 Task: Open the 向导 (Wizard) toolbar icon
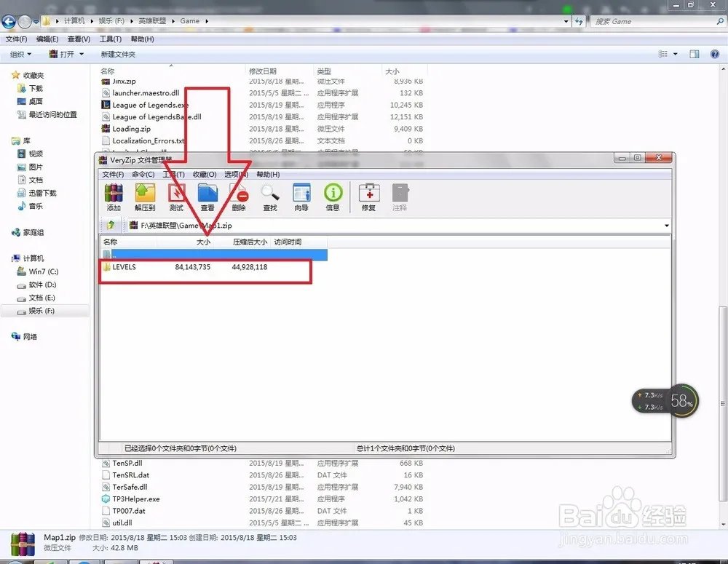pos(301,197)
